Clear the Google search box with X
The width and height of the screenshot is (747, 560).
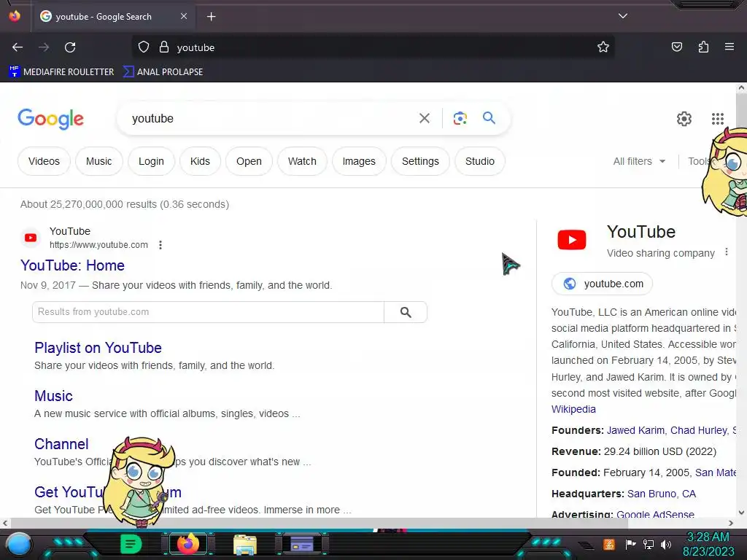pyautogui.click(x=424, y=118)
